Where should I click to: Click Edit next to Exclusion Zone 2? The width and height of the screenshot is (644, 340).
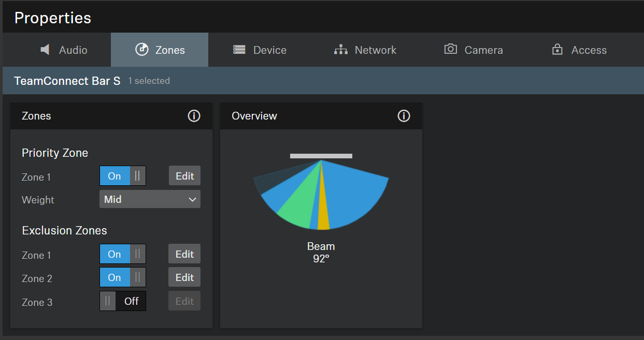[x=184, y=277]
